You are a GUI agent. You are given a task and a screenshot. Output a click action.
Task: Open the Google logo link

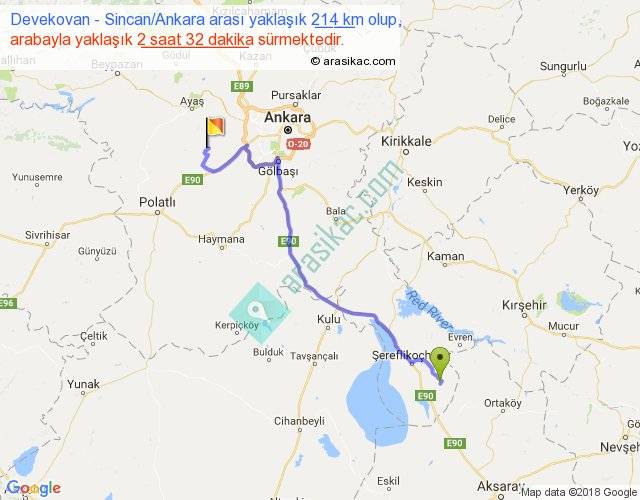(x=33, y=488)
